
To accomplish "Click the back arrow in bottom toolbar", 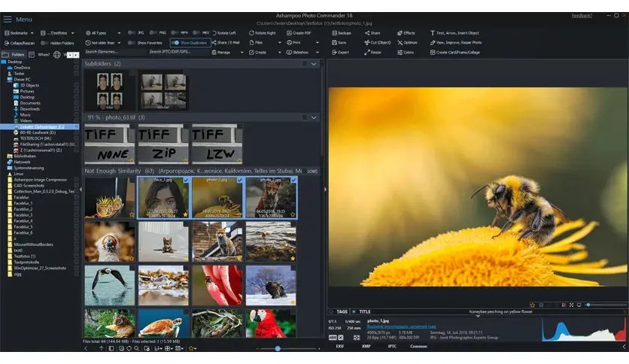I will [x=86, y=348].
